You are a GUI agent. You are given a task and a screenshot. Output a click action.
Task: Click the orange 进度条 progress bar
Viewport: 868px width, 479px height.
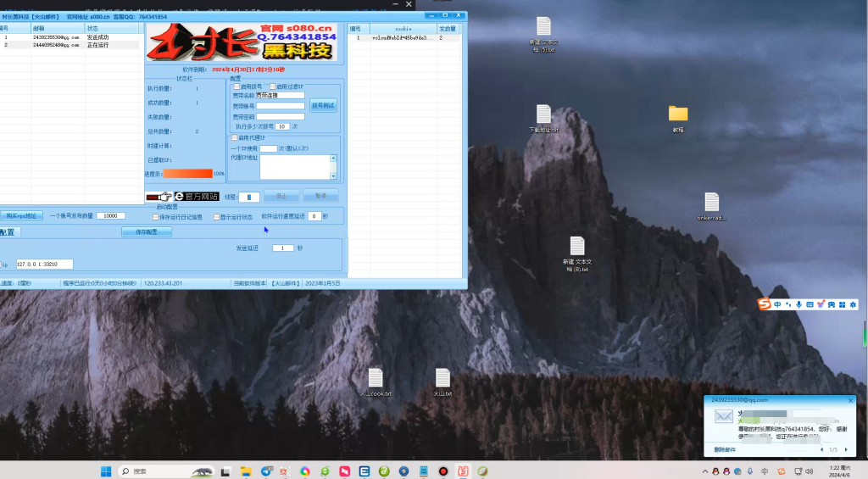187,174
